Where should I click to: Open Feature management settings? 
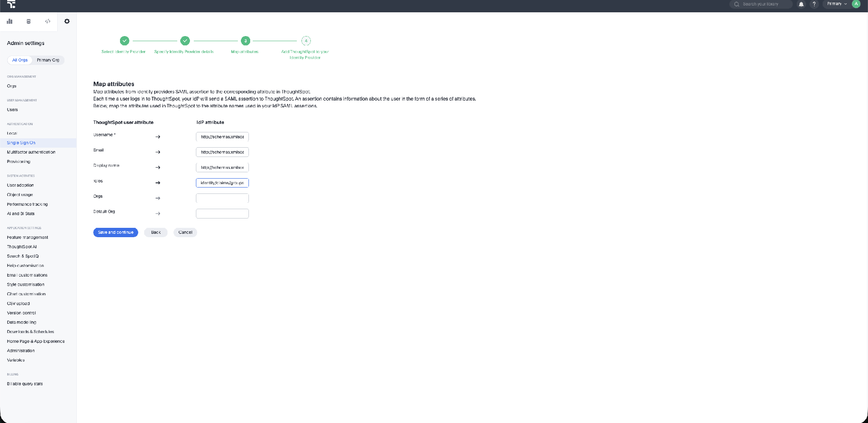(28, 238)
